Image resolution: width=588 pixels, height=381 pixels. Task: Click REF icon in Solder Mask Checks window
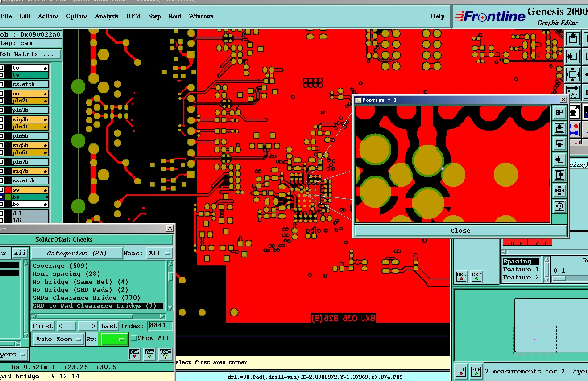(149, 354)
